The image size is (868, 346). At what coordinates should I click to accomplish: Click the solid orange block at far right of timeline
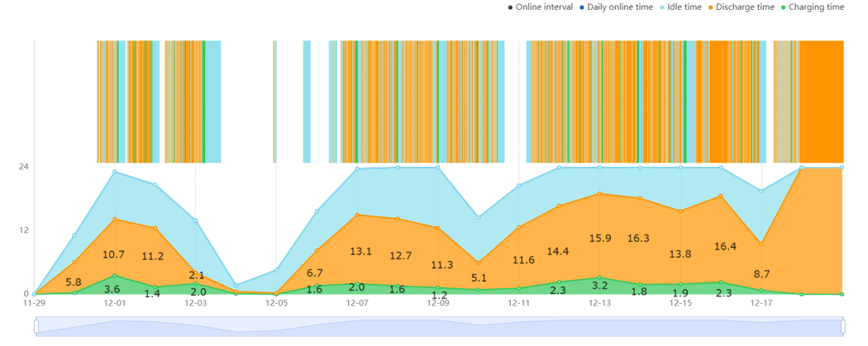[x=822, y=102]
